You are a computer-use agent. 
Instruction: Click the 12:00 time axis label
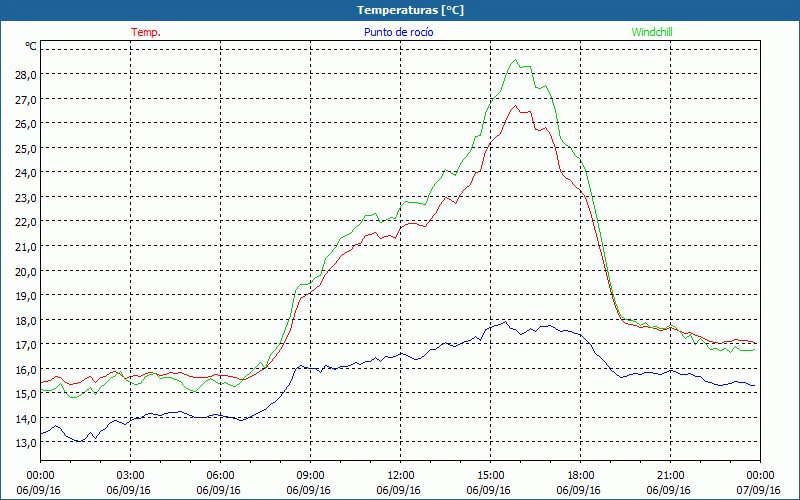pyautogui.click(x=401, y=476)
